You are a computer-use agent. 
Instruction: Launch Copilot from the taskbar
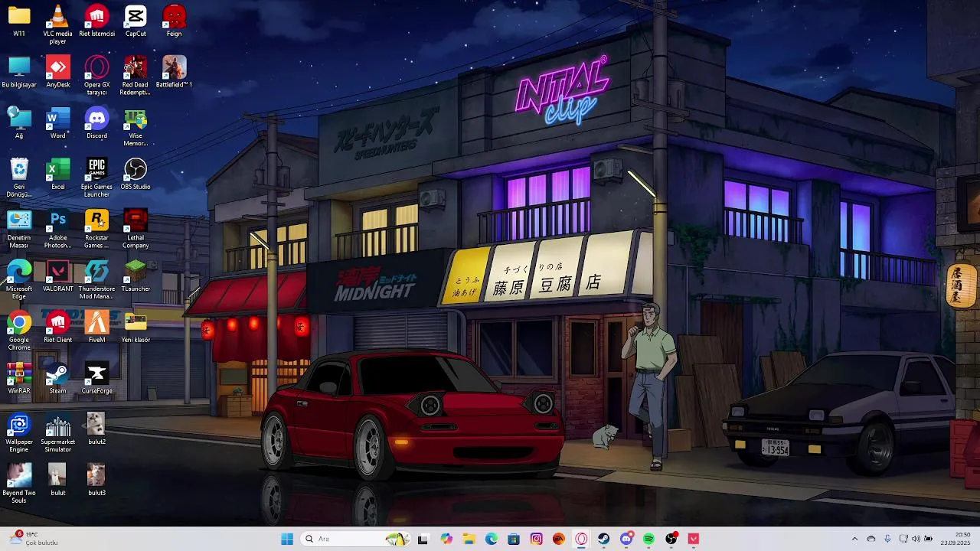click(x=446, y=539)
